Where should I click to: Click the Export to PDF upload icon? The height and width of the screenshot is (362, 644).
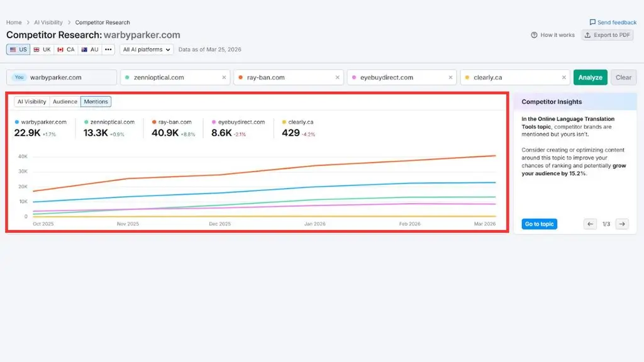point(588,35)
